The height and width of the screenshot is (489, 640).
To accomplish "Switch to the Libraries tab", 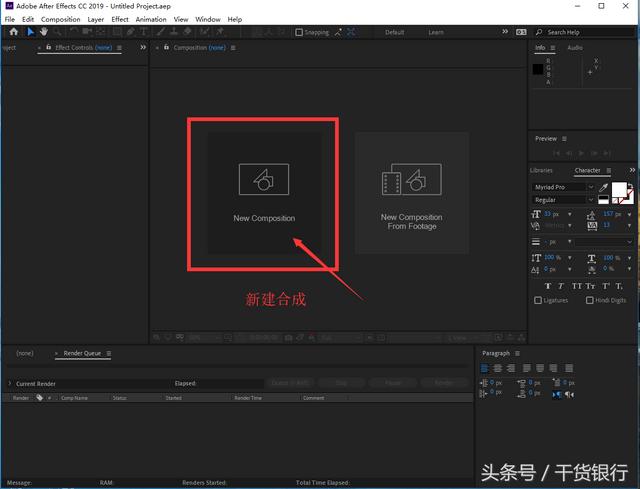I will point(541,170).
